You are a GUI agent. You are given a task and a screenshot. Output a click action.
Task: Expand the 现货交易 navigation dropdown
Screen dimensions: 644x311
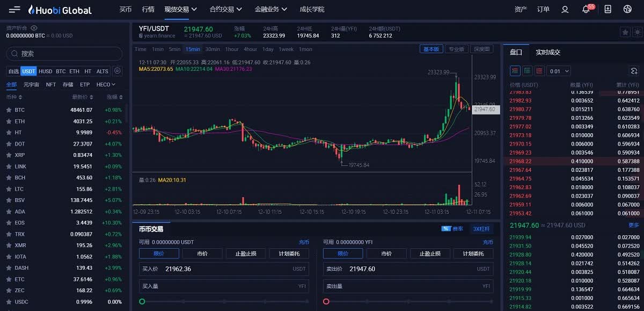pyautogui.click(x=180, y=10)
